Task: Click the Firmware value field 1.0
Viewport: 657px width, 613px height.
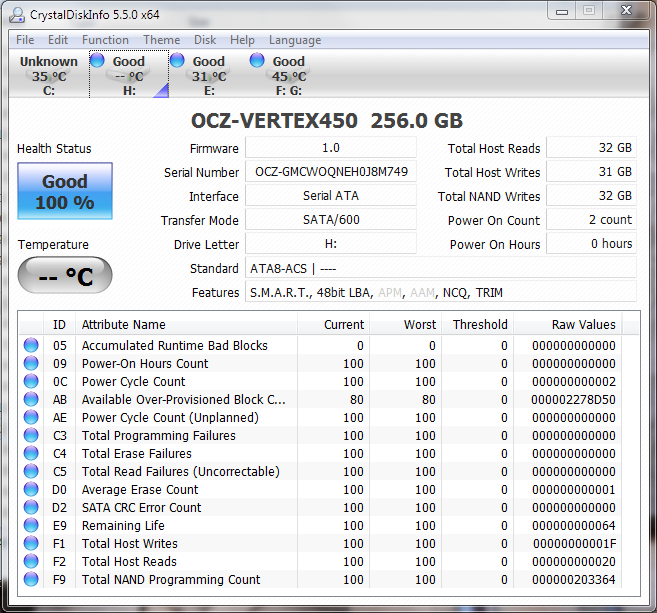Action: click(331, 148)
